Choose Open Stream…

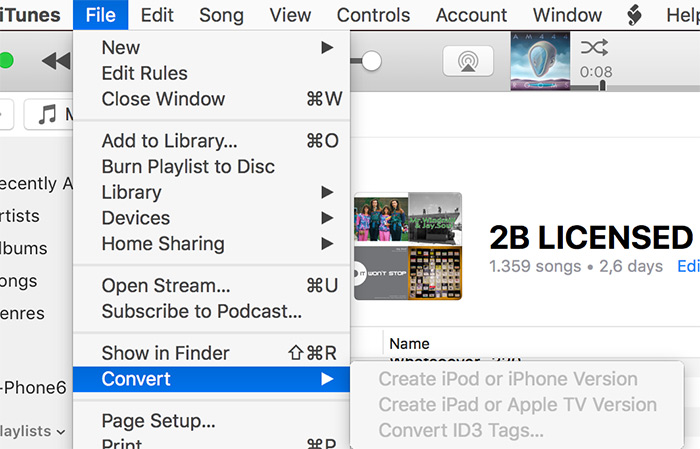(212, 286)
